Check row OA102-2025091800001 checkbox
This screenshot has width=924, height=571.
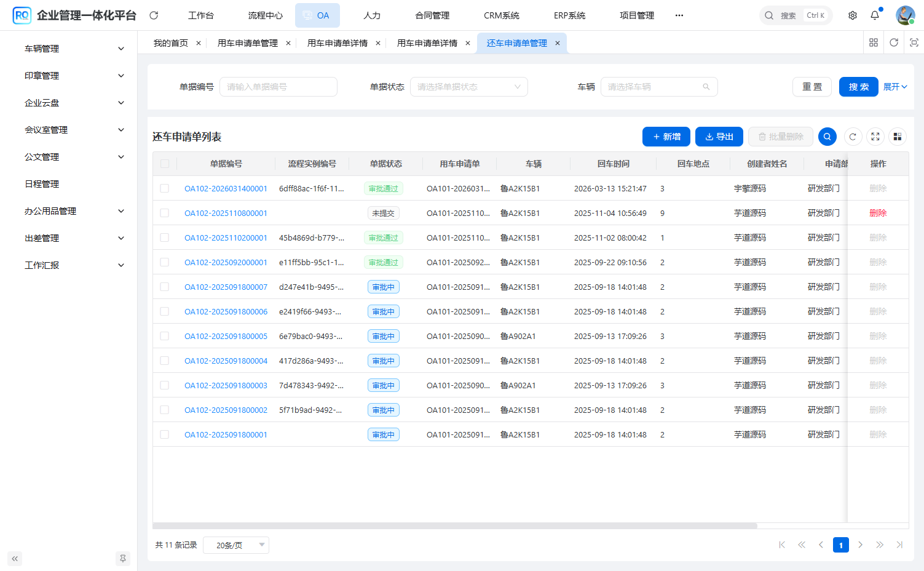coord(165,434)
